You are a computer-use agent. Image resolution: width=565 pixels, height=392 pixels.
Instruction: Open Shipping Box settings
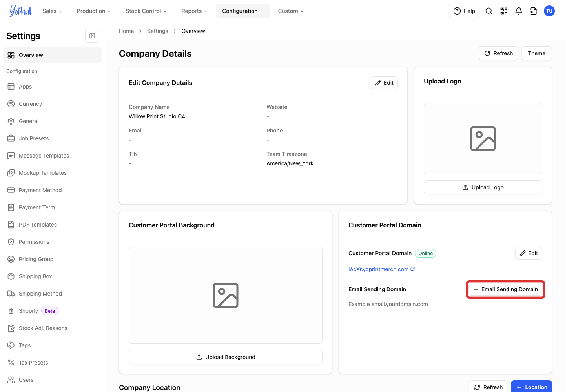click(53, 276)
